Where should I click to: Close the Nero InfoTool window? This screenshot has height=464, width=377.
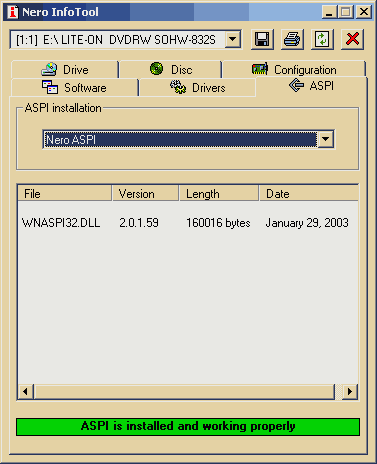pyautogui.click(x=364, y=12)
